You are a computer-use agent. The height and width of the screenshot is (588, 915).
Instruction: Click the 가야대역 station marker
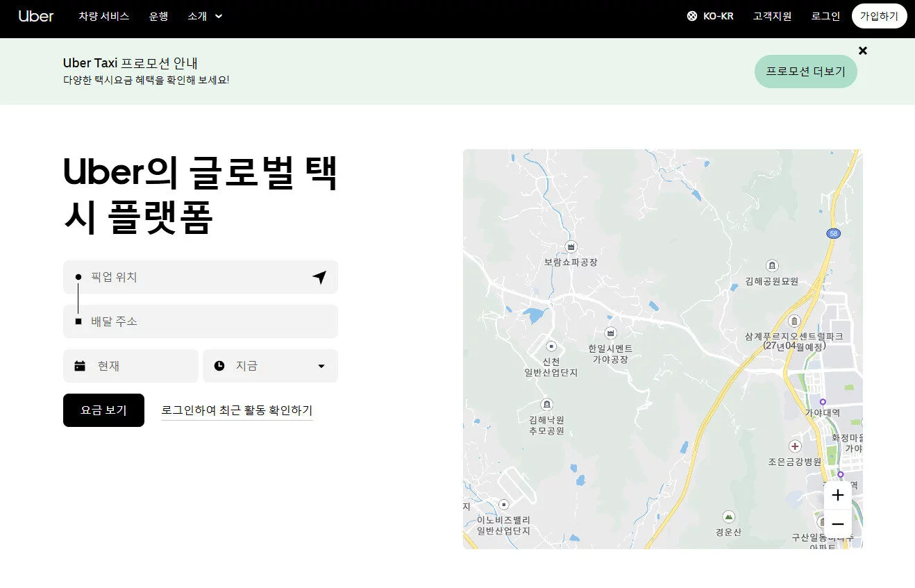tap(823, 401)
